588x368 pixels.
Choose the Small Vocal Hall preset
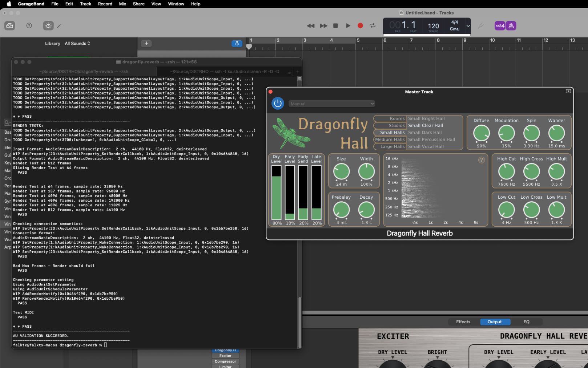pos(426,147)
